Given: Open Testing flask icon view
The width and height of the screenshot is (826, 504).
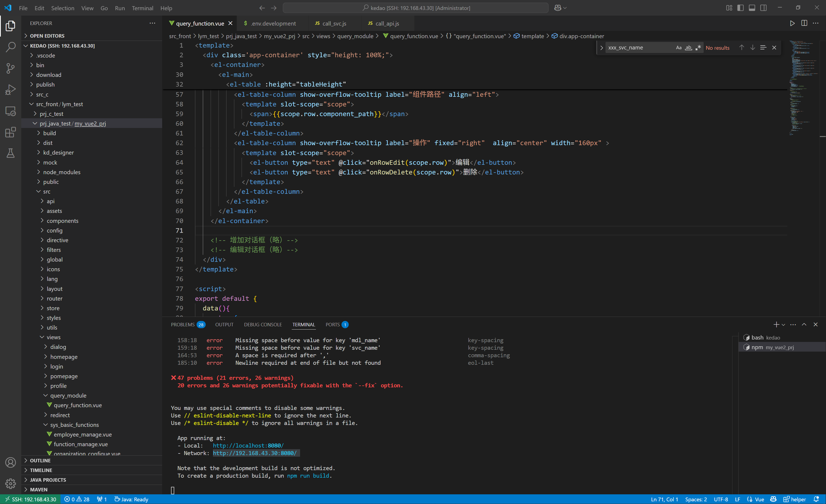Looking at the screenshot, I should click(10, 153).
